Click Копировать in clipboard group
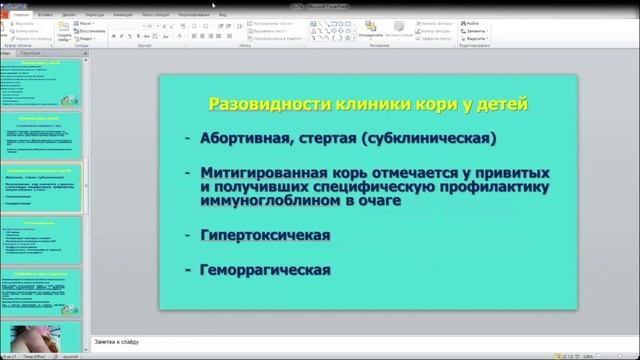The height and width of the screenshot is (360, 640). 25,31
